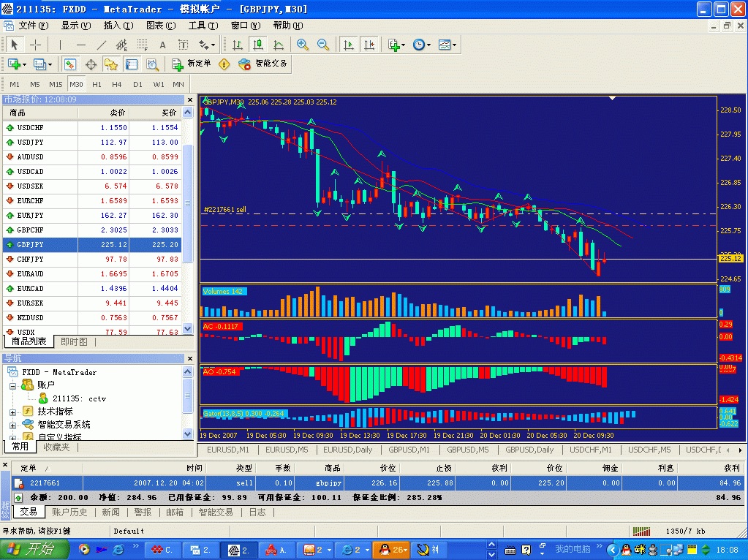This screenshot has width=748, height=560.
Task: Switch to 即时图 tick chart tab
Action: click(75, 342)
